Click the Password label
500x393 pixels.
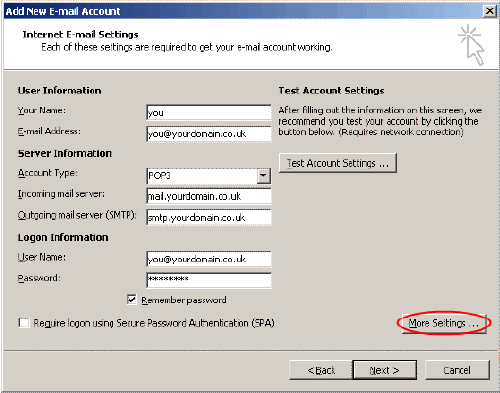[39, 278]
